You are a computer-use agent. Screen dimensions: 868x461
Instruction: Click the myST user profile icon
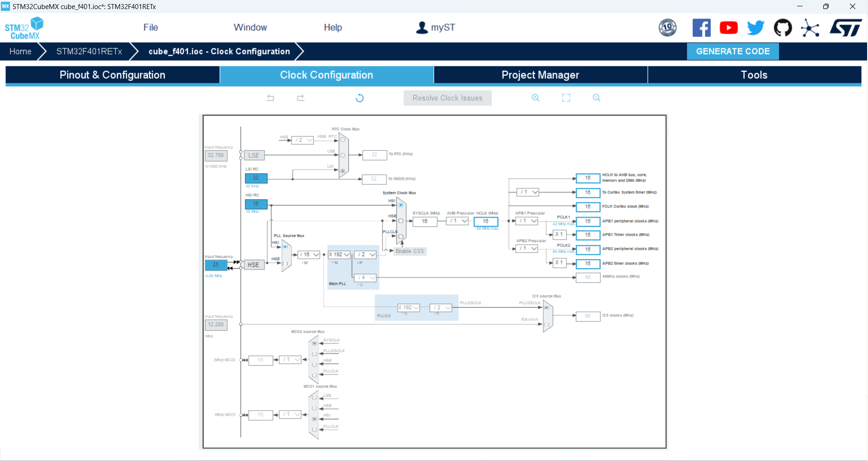pos(422,28)
